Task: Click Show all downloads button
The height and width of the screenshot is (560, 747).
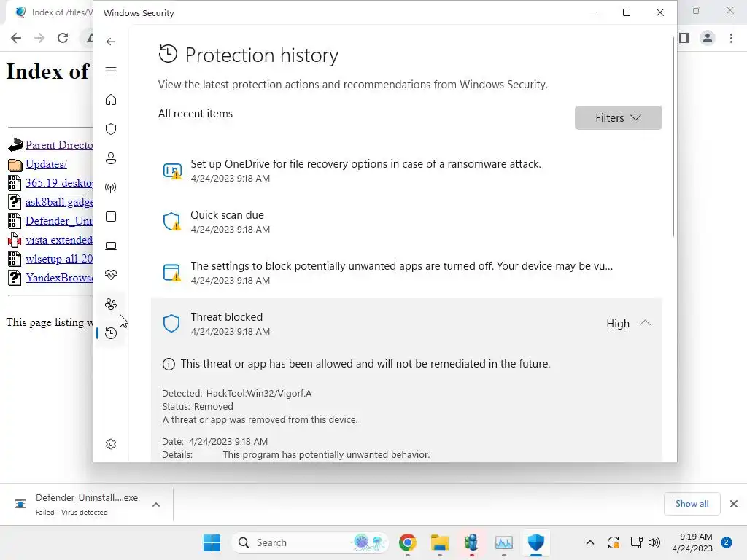Action: tap(692, 504)
